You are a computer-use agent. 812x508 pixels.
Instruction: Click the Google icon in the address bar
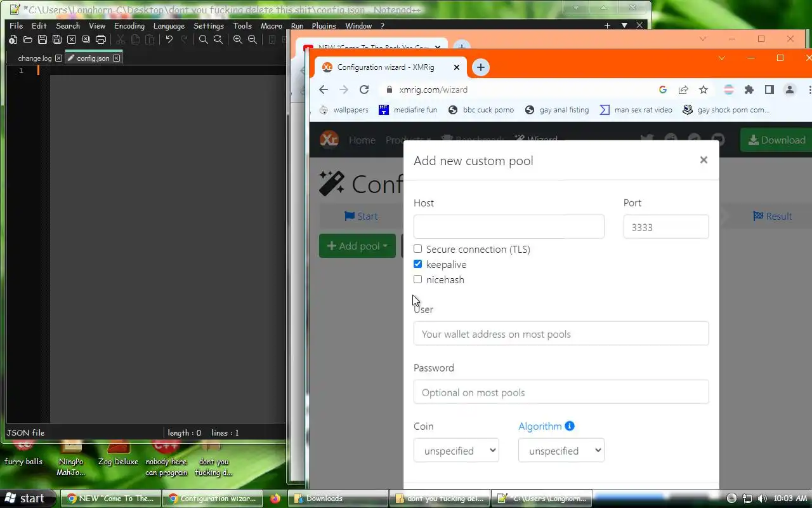[x=663, y=90]
